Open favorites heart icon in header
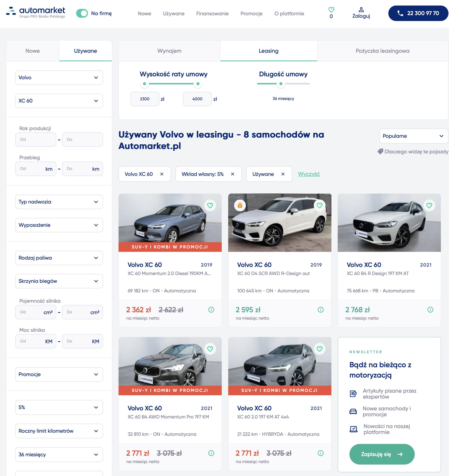The height and width of the screenshot is (476, 449). [x=331, y=10]
